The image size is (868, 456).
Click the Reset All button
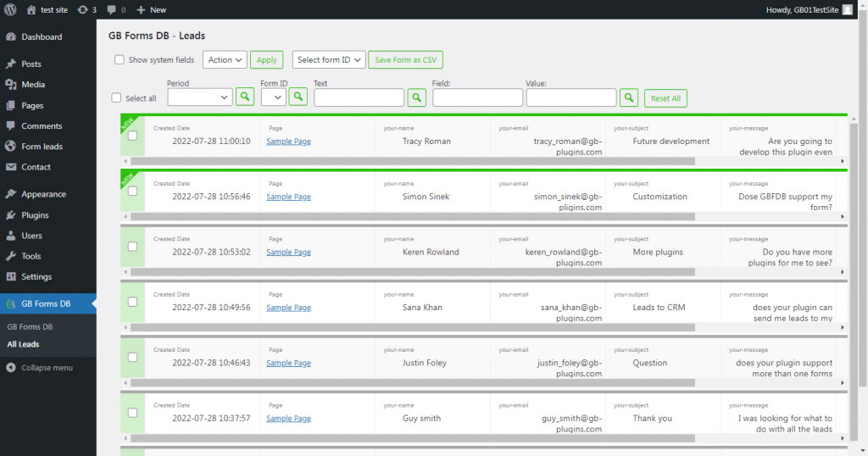tap(665, 98)
